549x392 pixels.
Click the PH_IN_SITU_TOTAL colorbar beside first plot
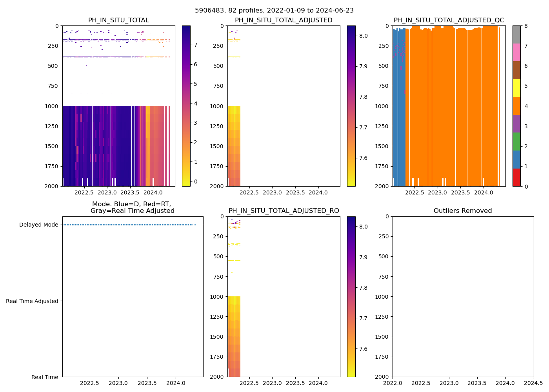click(186, 106)
